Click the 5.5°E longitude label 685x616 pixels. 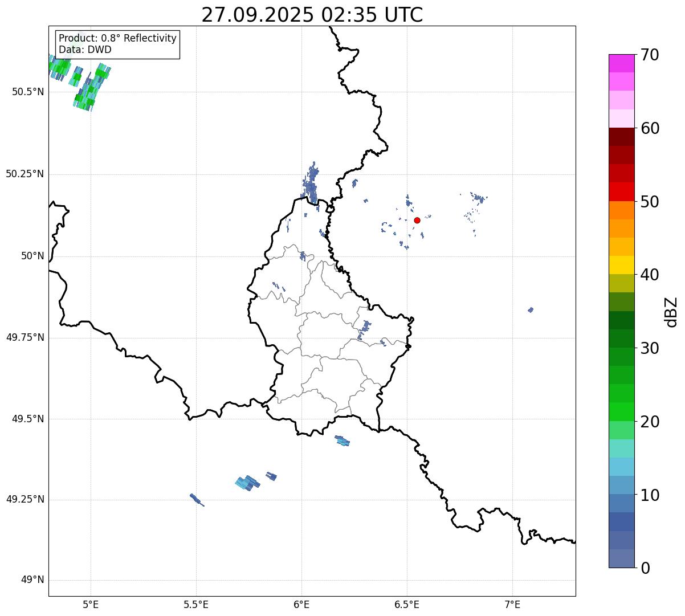pos(196,604)
